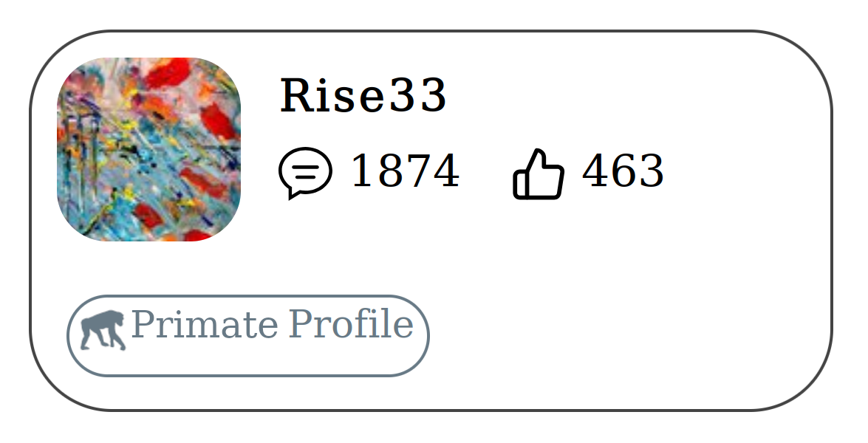Image resolution: width=868 pixels, height=443 pixels.
Task: Select the 1874 comments count
Action: tap(405, 172)
